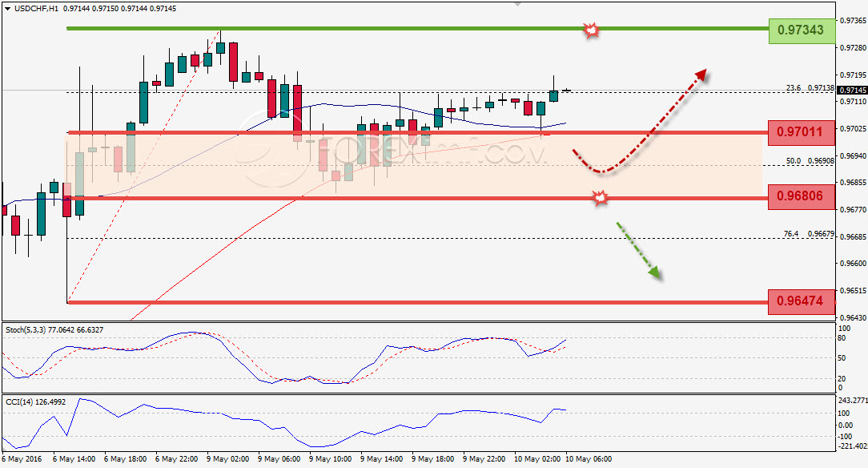Click the 9 May 18:00 time axis label
This screenshot has height=468, width=868.
click(433, 458)
